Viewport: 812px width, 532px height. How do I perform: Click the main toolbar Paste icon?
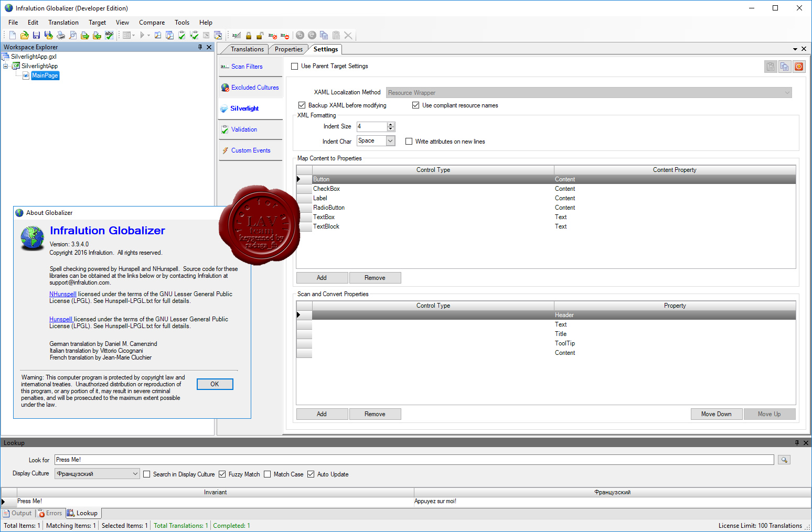click(x=336, y=35)
